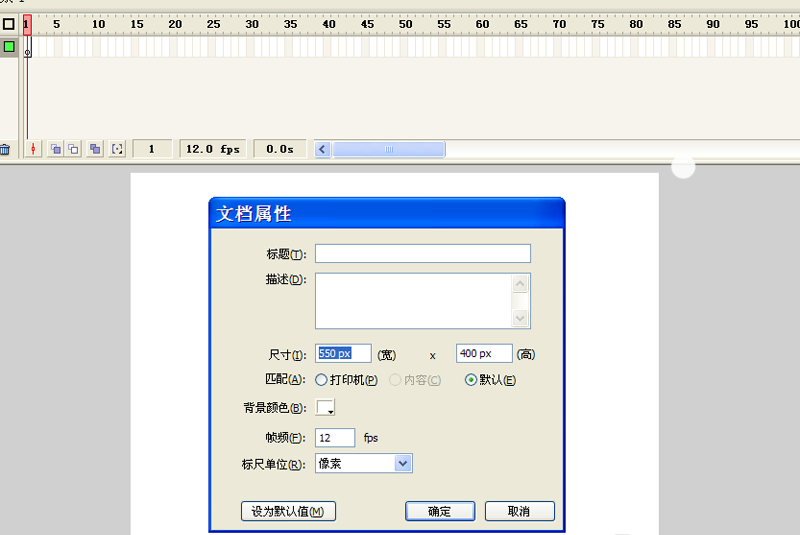Enable onion skin in timeline

(x=56, y=149)
